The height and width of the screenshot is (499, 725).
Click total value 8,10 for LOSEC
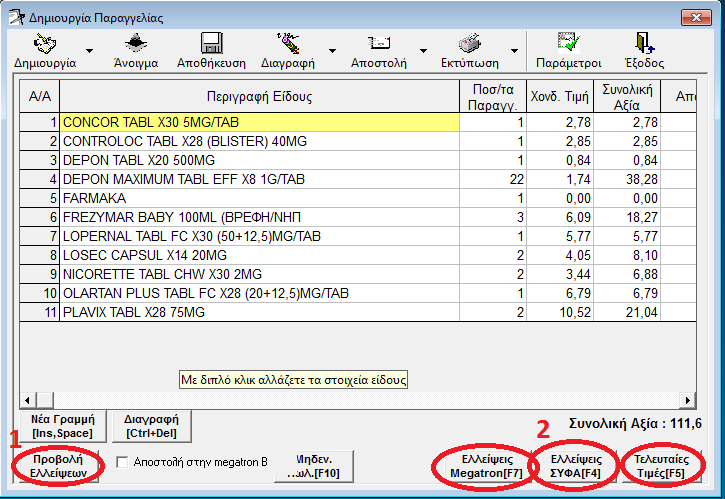point(627,255)
